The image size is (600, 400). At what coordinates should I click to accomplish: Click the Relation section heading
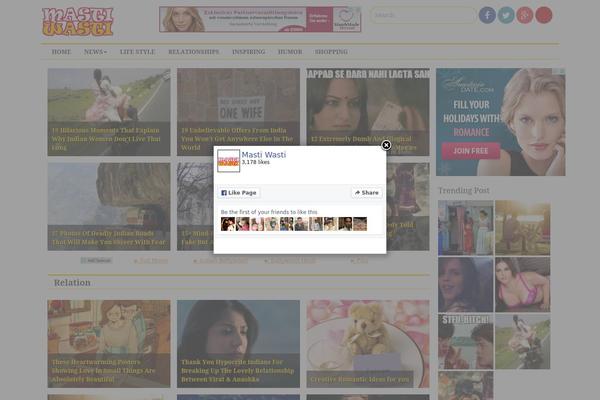[72, 282]
